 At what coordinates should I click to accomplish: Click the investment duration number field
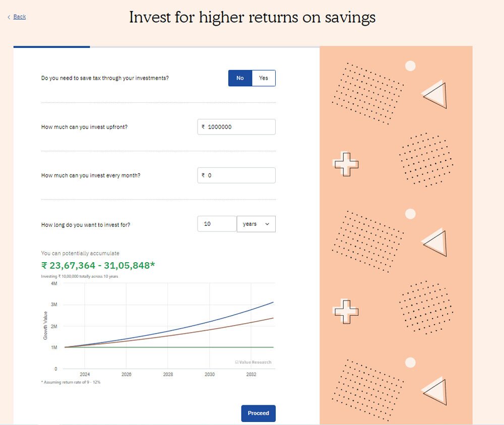[x=217, y=224]
